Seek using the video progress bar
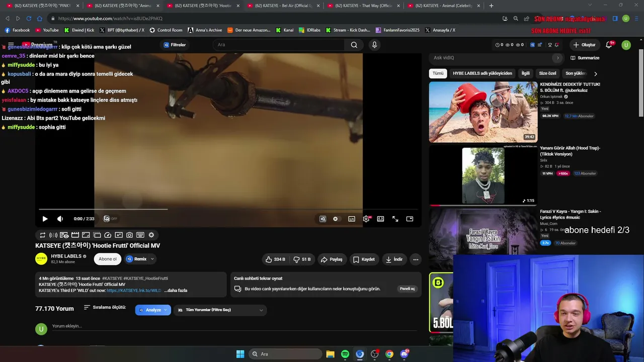This screenshot has width=644, height=362. point(228,209)
